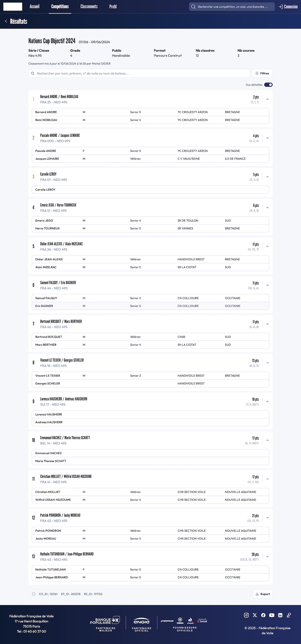The image size is (301, 644).
Task: Open the Accueil menu item
Action: 34,7
